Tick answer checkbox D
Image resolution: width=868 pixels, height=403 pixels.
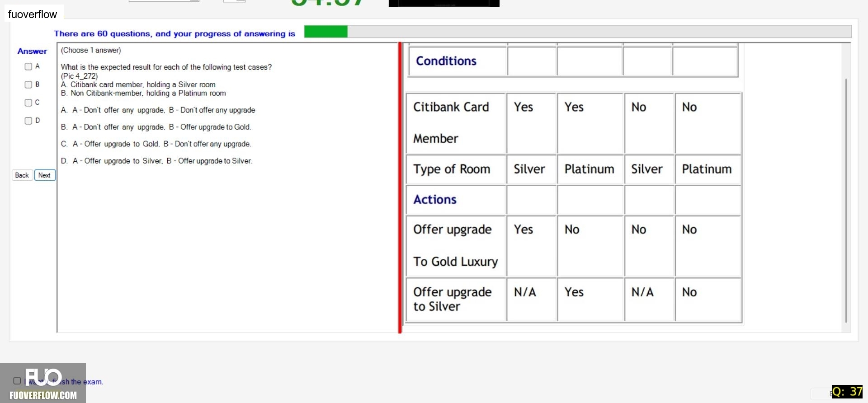[x=28, y=121]
